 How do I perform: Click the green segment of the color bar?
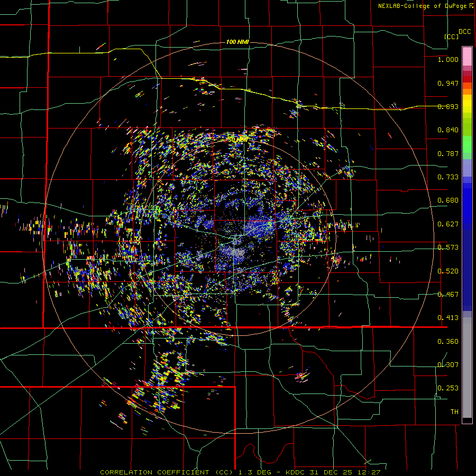(467, 147)
